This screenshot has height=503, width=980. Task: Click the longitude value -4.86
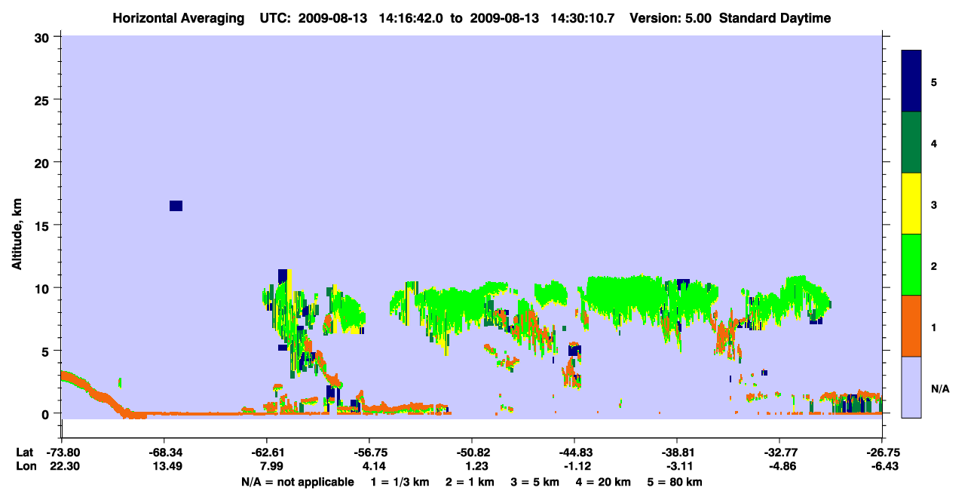click(782, 467)
